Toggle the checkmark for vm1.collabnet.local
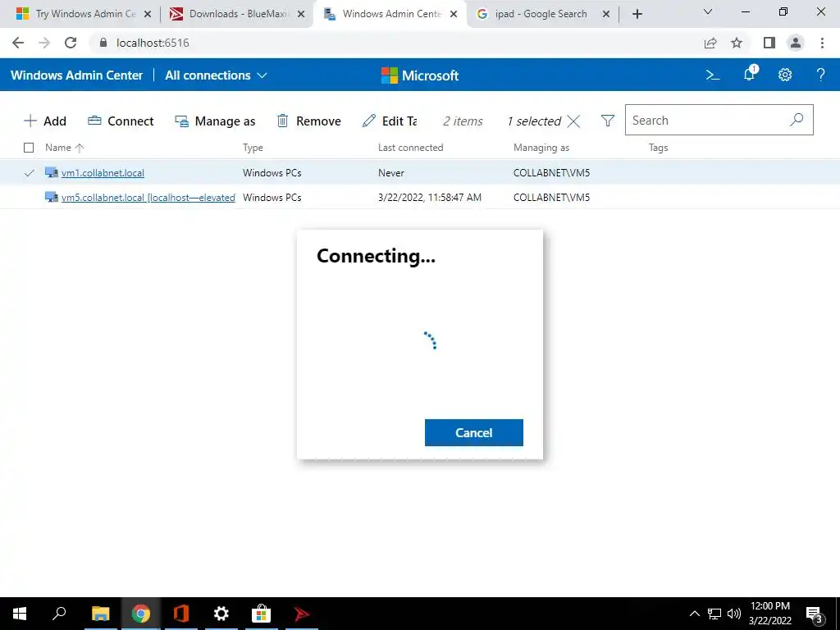The width and height of the screenshot is (840, 630). (x=30, y=173)
